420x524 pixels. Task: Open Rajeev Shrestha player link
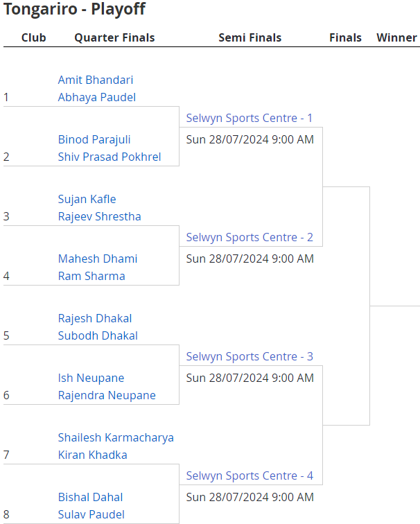(100, 216)
